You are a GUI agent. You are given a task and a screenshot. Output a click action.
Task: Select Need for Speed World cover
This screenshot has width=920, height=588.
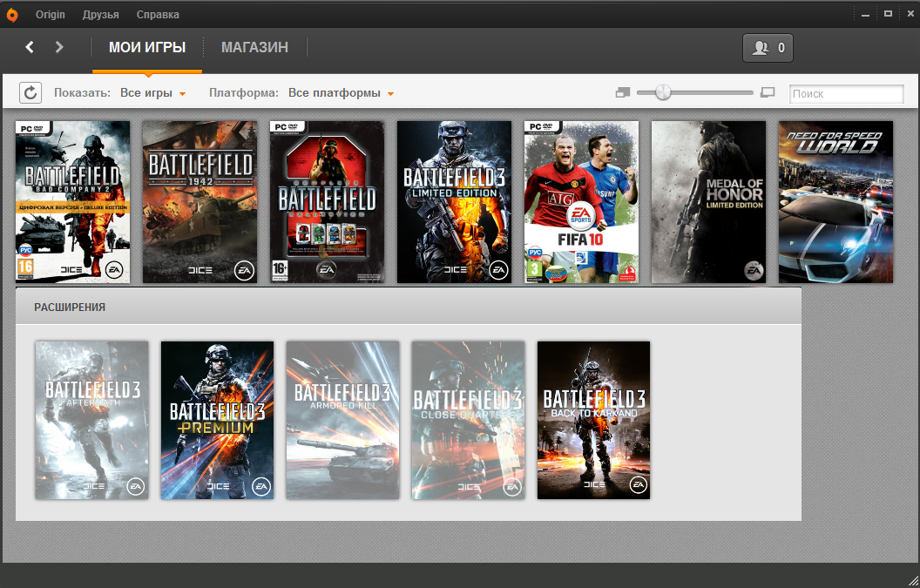835,202
